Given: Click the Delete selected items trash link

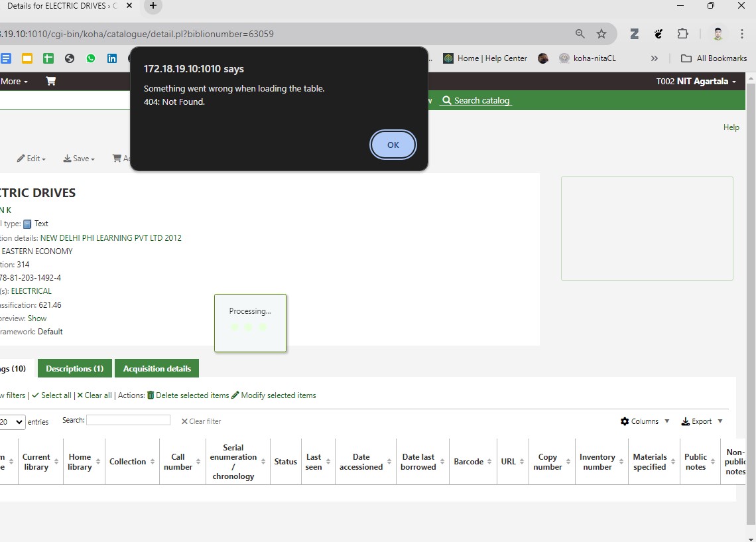Looking at the screenshot, I should (188, 395).
